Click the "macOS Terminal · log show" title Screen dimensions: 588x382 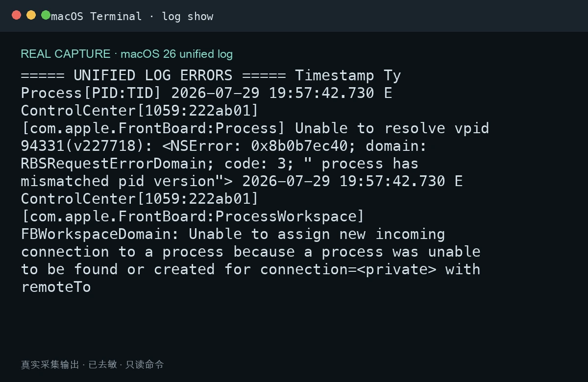pos(132,16)
